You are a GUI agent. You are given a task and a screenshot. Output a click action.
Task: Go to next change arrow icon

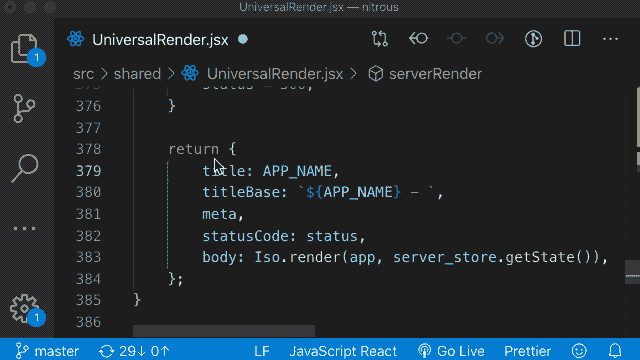494,39
